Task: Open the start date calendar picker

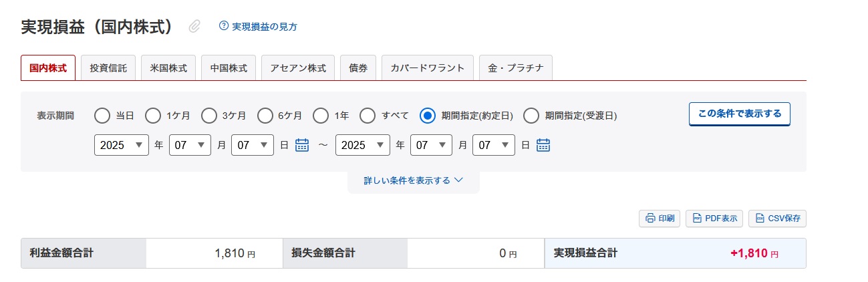Action: [x=302, y=145]
